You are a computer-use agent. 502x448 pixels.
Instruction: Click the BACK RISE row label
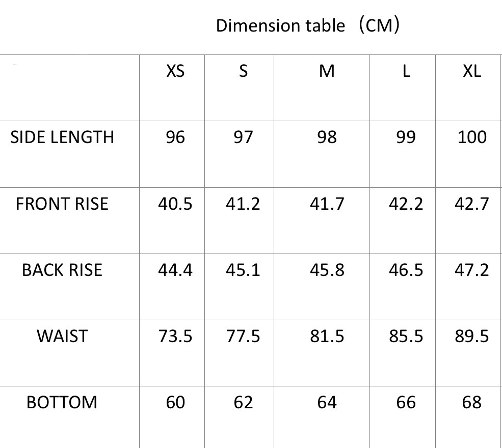click(x=62, y=270)
